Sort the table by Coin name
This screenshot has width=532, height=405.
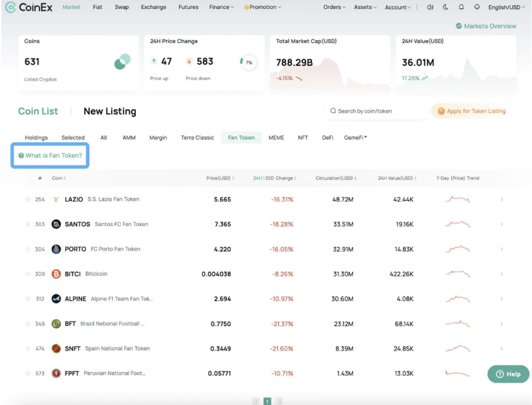(59, 178)
